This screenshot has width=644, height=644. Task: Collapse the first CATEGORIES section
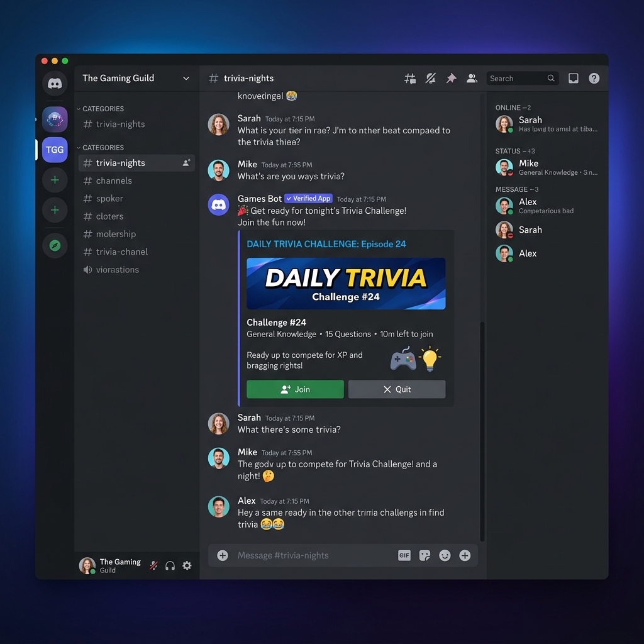100,108
